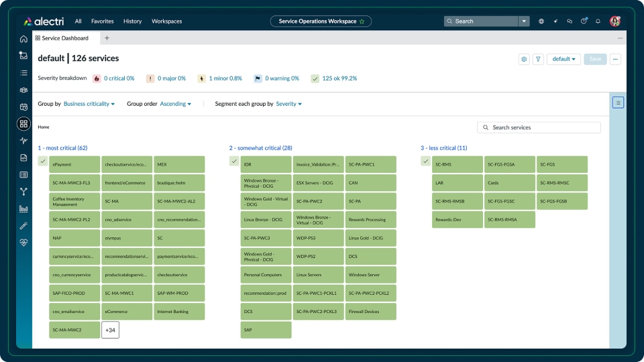
Task: Open the Home icon in left sidebar
Action: pos(23,39)
